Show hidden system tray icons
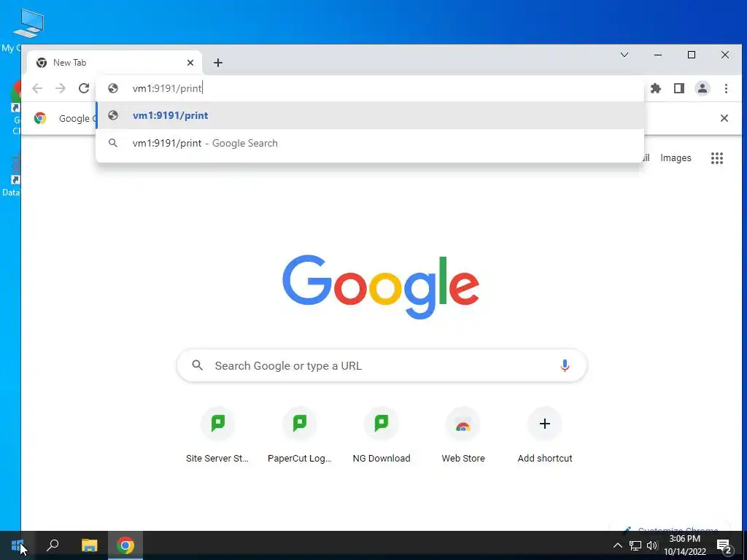747x560 pixels. pos(617,545)
